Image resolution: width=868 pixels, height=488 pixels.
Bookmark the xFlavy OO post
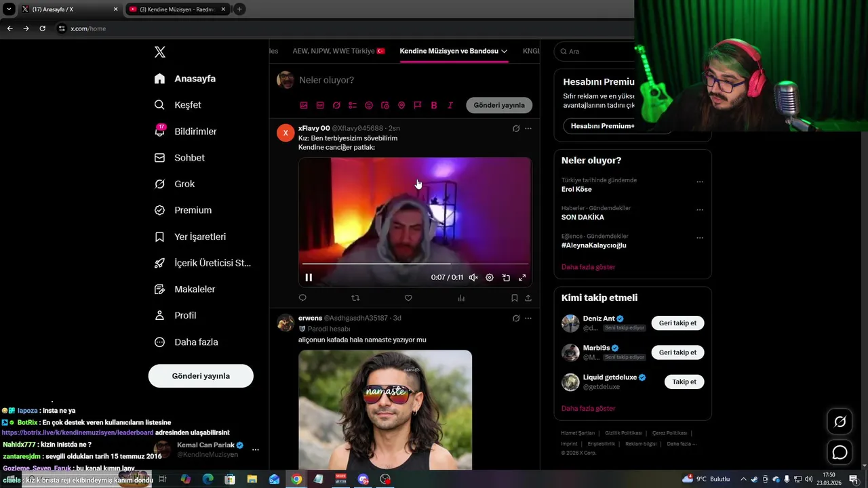(x=515, y=298)
